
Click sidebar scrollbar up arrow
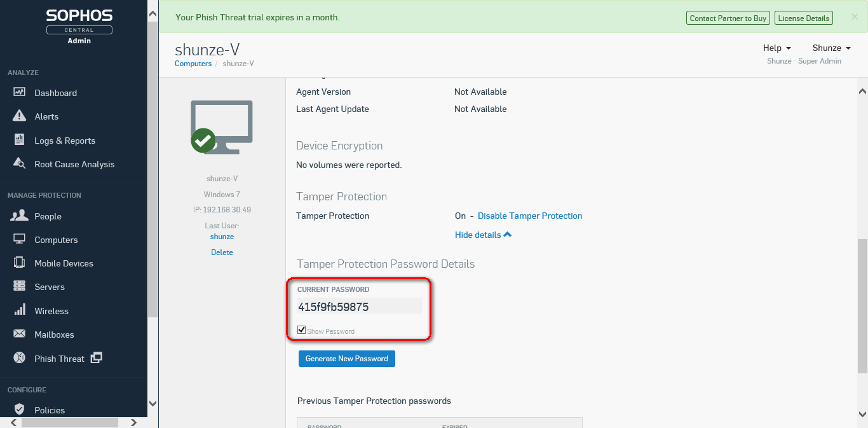tap(153, 13)
